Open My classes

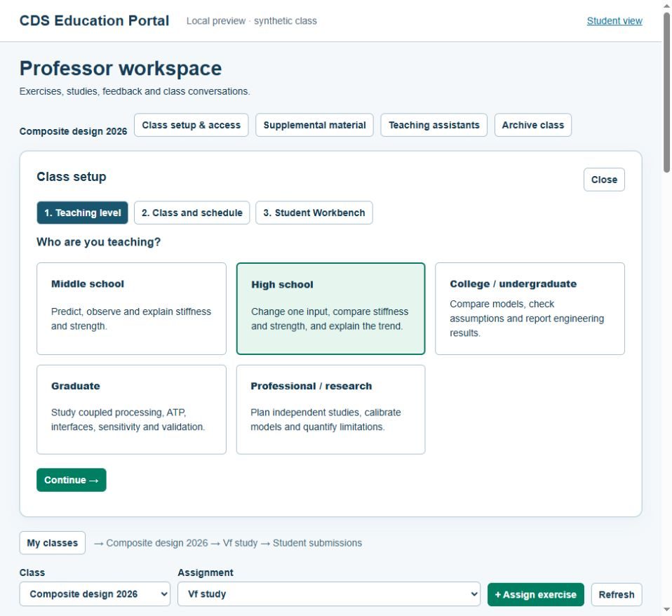tap(53, 543)
